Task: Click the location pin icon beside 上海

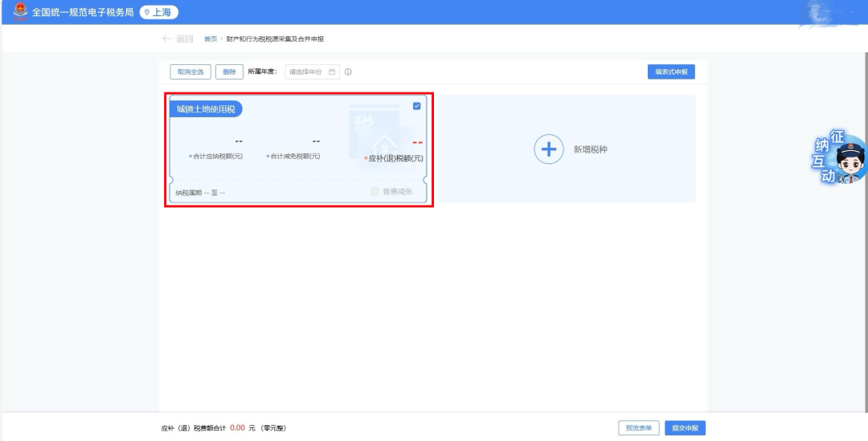Action: pyautogui.click(x=147, y=12)
